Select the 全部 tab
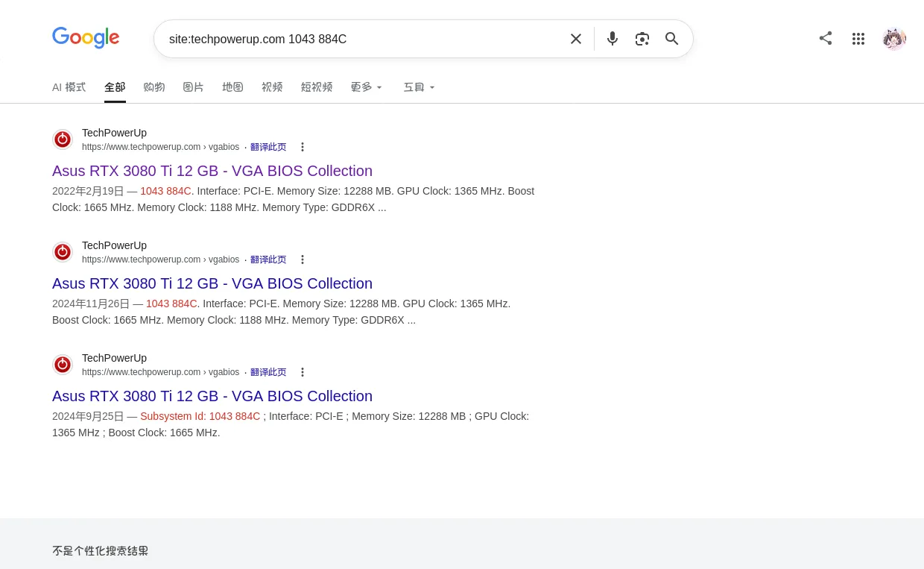924x569 pixels. point(115,87)
